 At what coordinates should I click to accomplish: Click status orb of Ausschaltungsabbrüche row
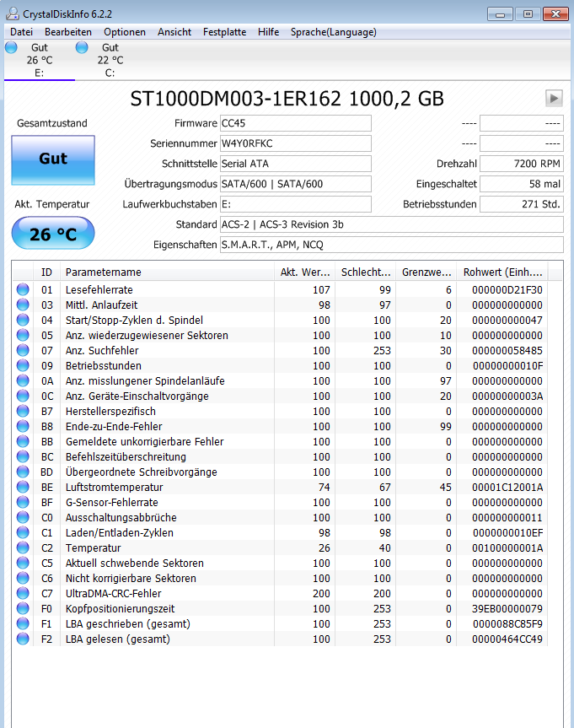[23, 517]
